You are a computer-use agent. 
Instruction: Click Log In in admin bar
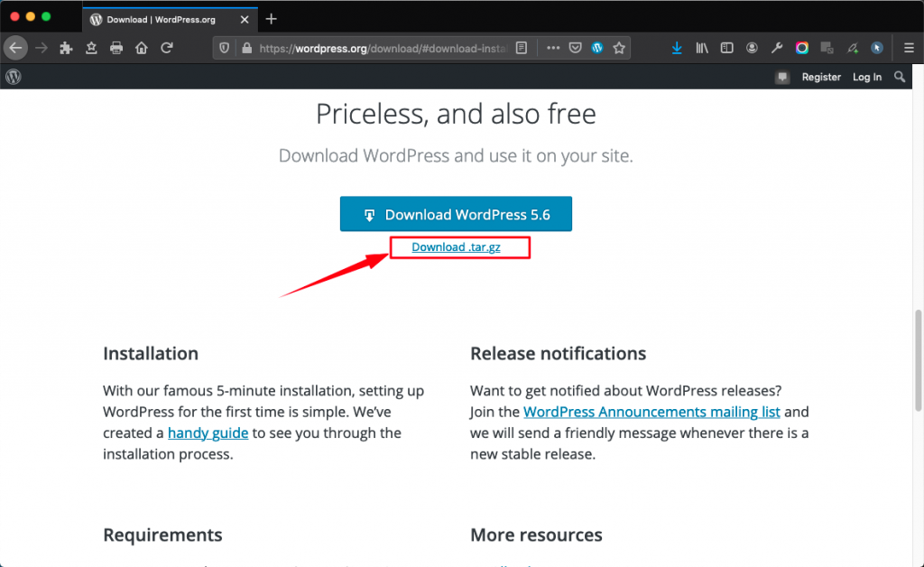pyautogui.click(x=867, y=78)
